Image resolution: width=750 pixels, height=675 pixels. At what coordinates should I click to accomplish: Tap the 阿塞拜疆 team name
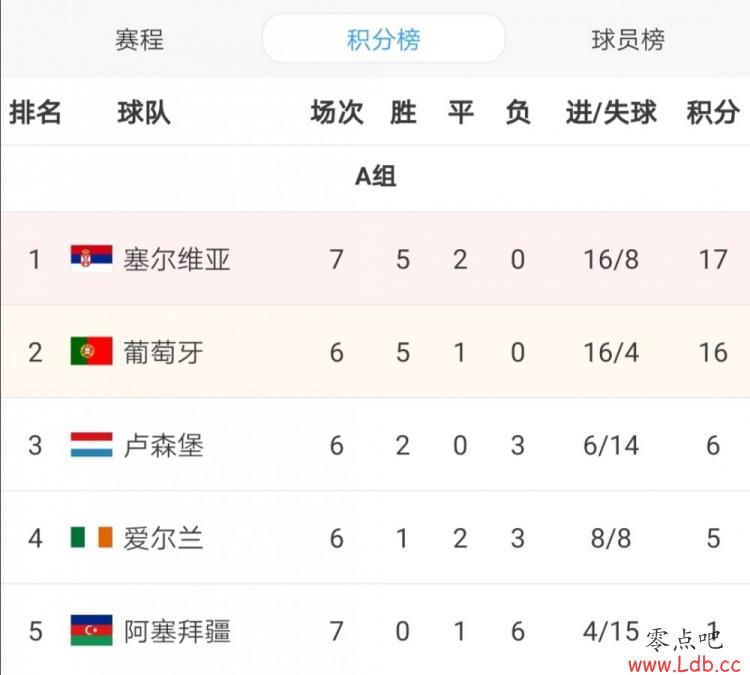tap(177, 631)
